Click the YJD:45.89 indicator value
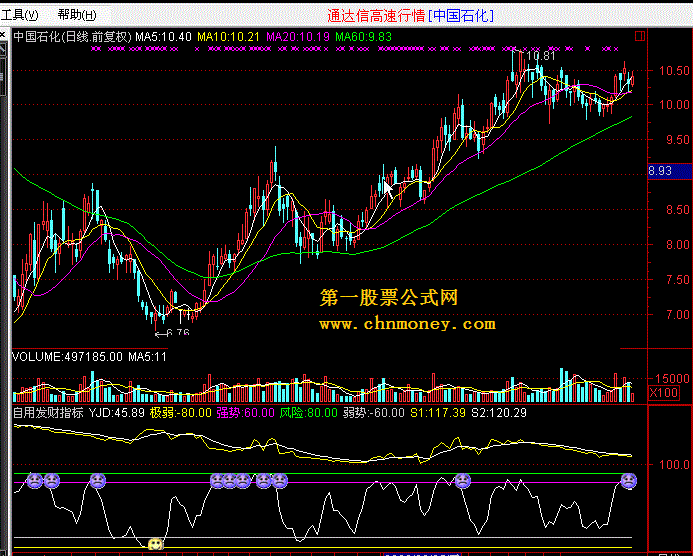693x556 pixels. (117, 413)
